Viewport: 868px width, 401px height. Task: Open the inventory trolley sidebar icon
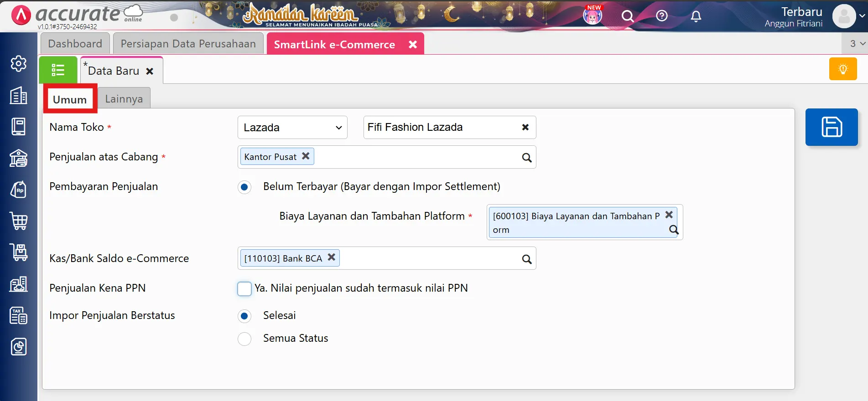(x=19, y=252)
